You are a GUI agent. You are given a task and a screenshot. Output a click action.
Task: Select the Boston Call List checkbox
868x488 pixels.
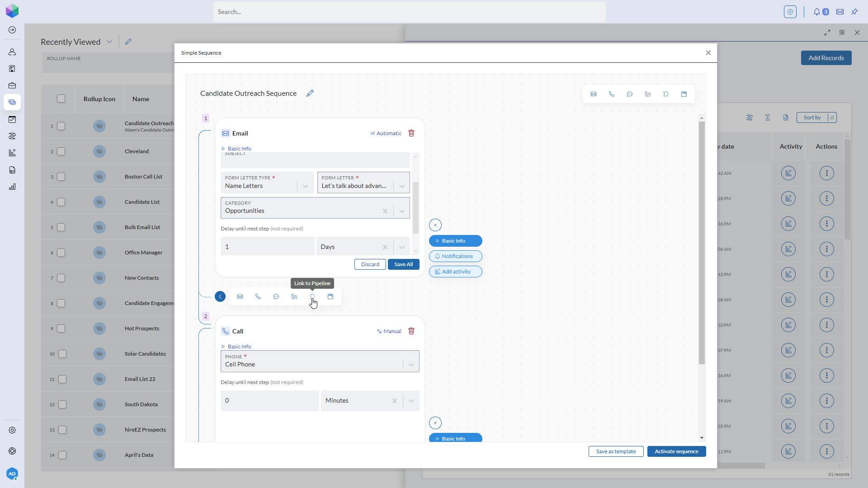coord(61,177)
